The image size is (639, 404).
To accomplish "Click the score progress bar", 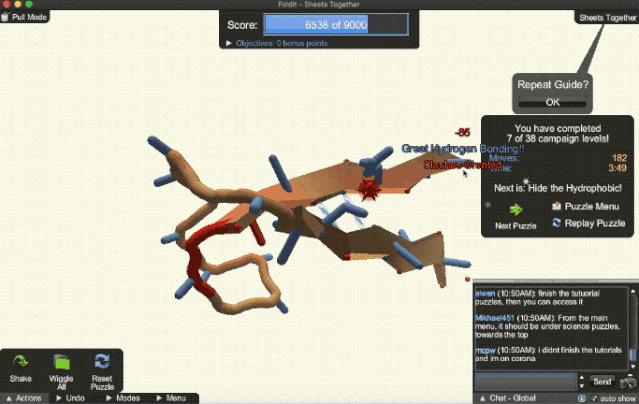I will point(336,25).
